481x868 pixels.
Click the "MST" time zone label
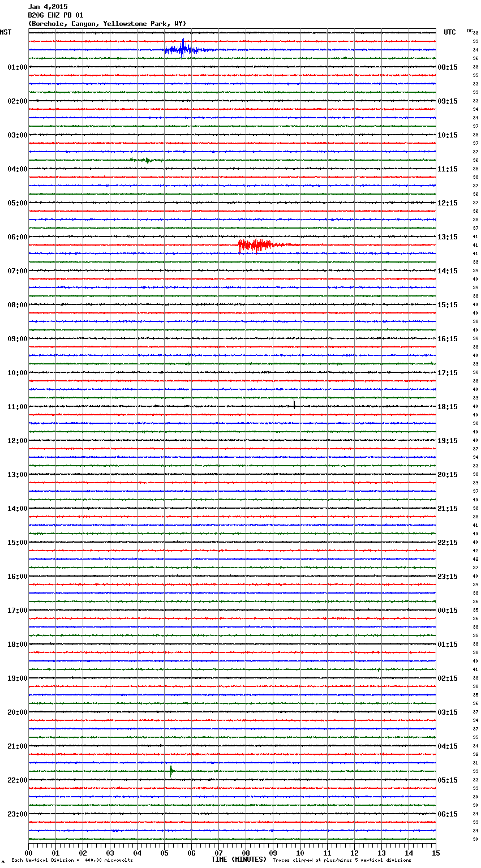point(6,32)
